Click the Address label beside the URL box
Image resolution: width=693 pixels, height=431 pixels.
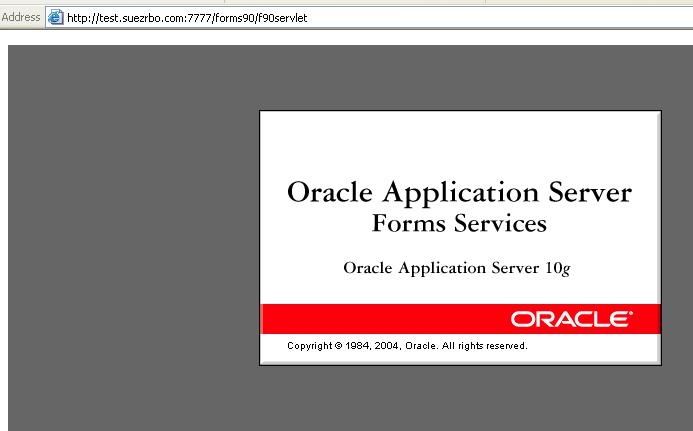(21, 17)
